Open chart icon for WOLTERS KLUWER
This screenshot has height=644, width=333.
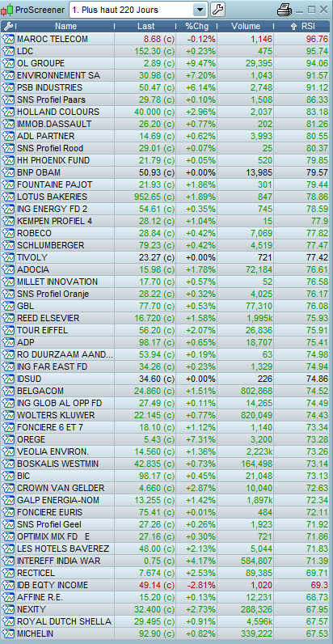[x=8, y=415]
